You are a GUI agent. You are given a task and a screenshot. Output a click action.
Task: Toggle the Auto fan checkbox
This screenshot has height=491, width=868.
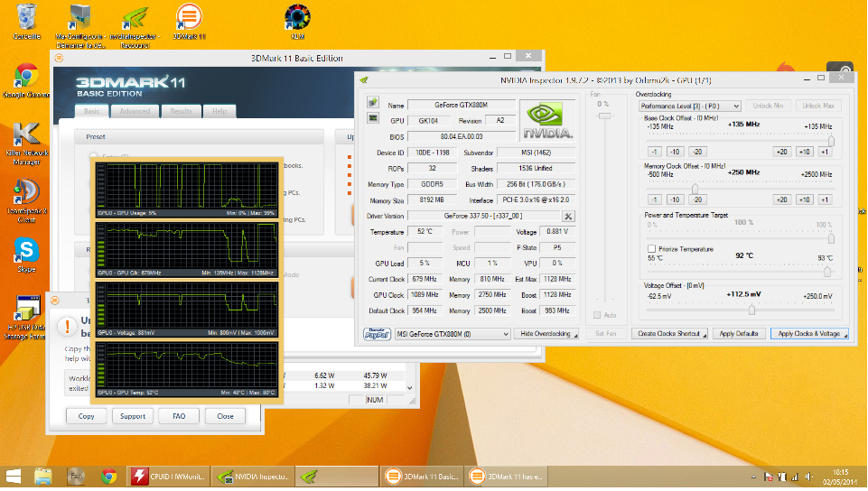pos(597,315)
